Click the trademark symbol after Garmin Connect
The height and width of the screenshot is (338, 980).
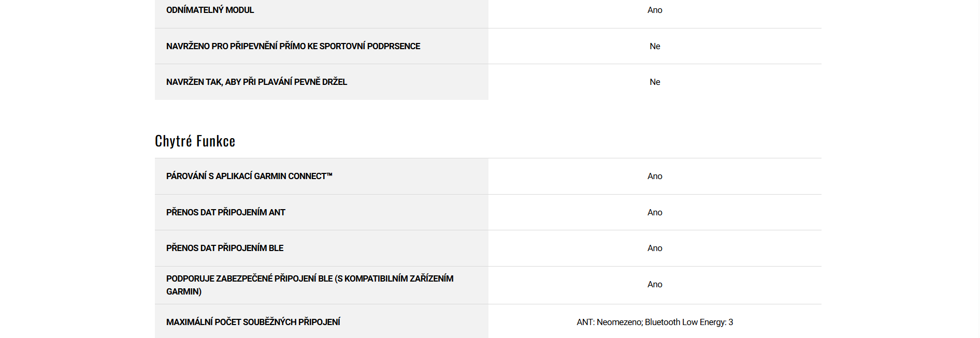[329, 174]
